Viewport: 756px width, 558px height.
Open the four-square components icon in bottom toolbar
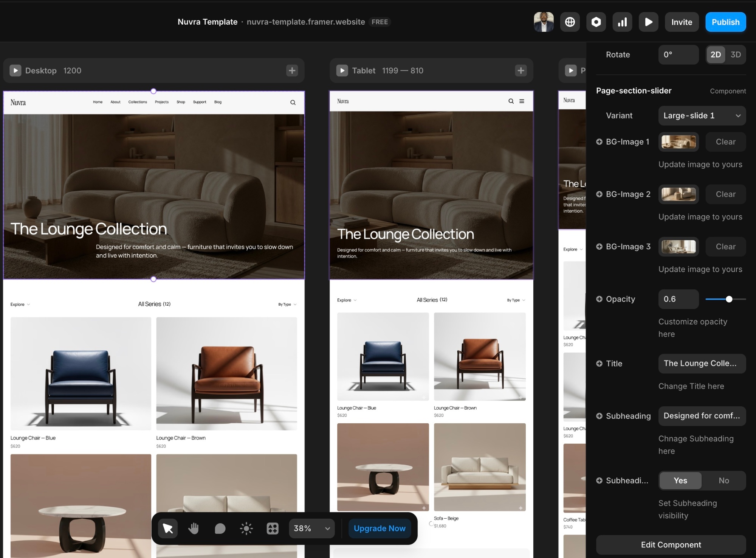(x=273, y=528)
